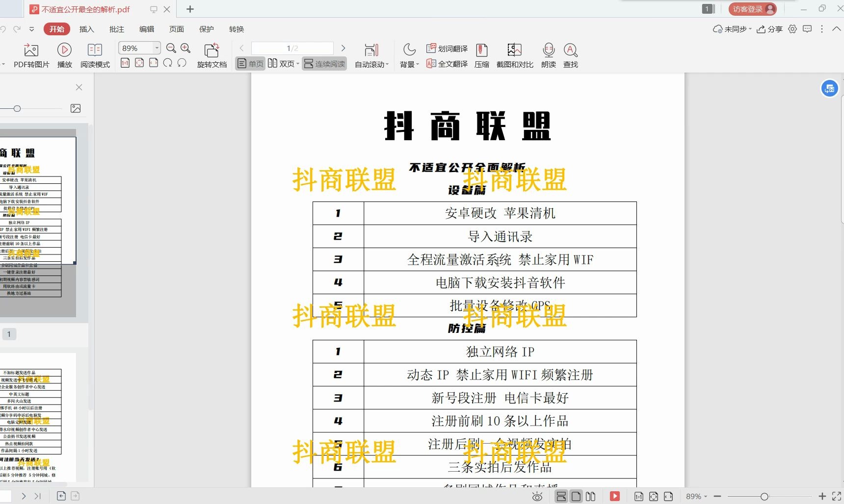Toggle continuous scroll in the status bar

point(561,496)
